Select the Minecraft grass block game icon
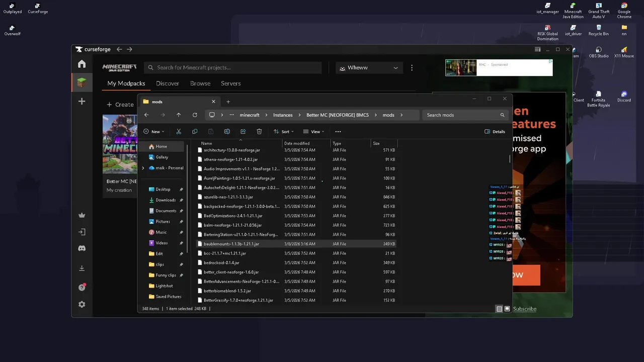Screen dimensions: 644x362 (x=82, y=82)
